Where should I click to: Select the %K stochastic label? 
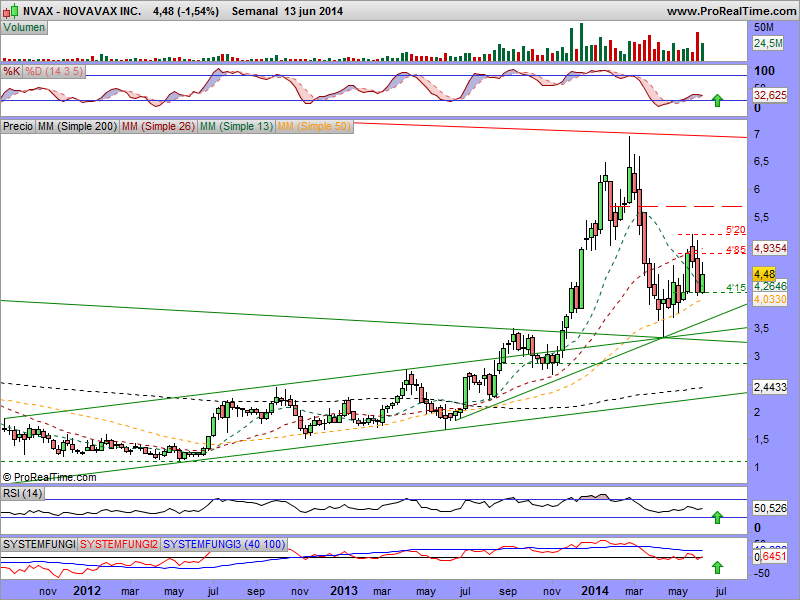12,71
